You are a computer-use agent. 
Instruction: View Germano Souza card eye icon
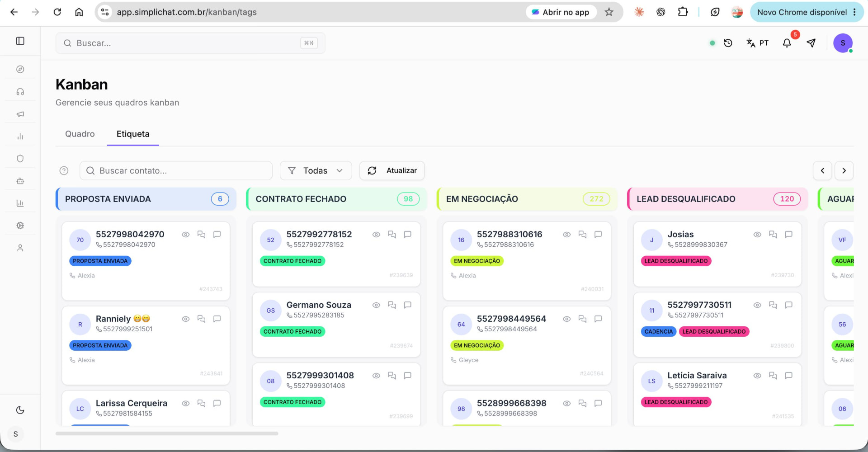pos(376,305)
